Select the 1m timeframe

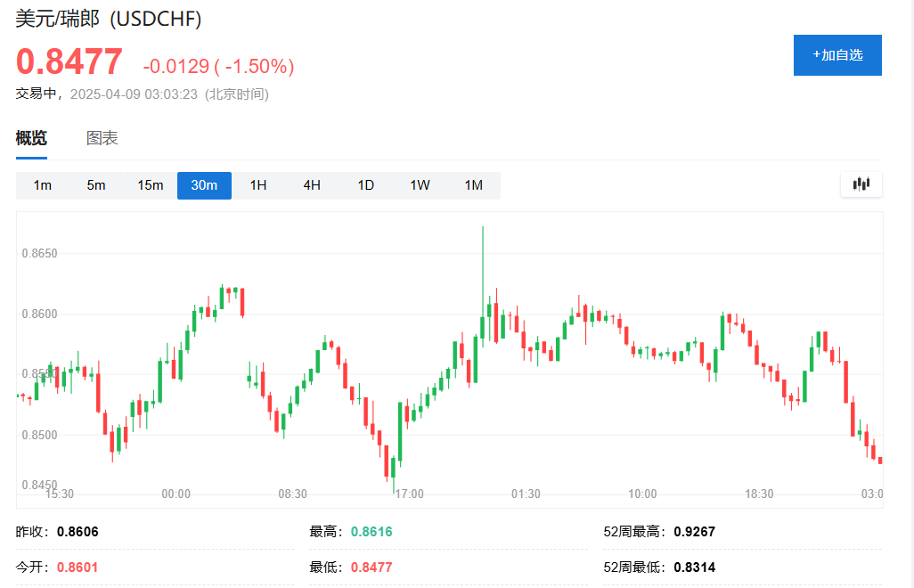[42, 185]
